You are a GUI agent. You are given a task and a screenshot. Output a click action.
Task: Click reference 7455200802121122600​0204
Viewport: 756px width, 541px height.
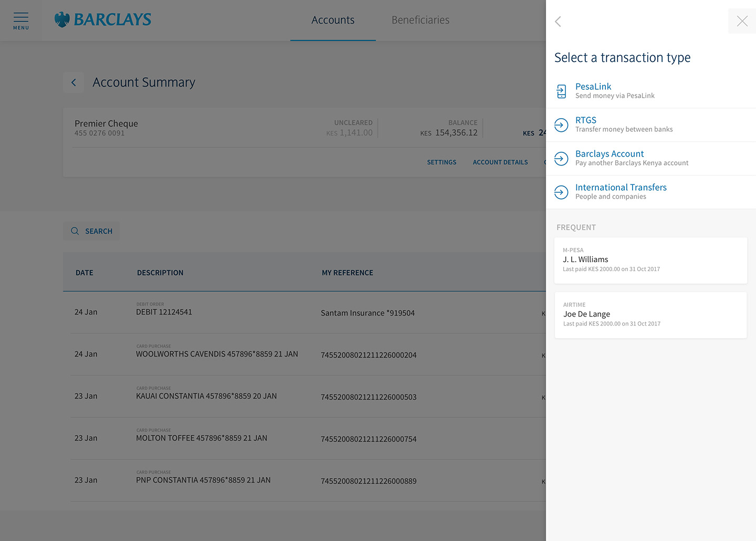[369, 355]
